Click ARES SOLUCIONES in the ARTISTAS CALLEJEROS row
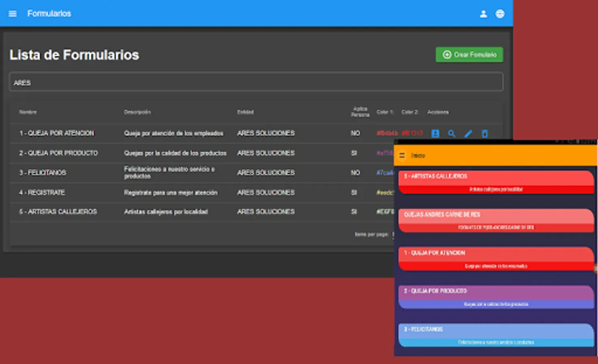Viewport: 598px width, 364px height. pos(266,212)
